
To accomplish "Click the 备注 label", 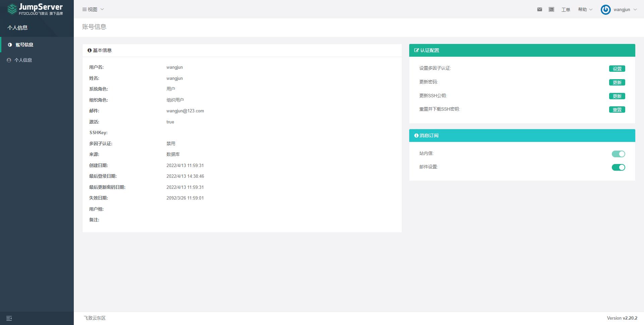I will tap(94, 220).
